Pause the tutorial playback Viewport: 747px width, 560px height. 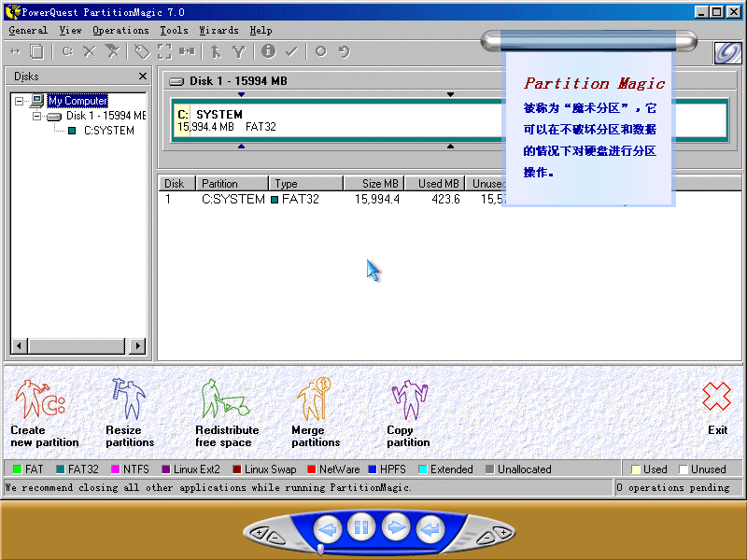click(361, 527)
